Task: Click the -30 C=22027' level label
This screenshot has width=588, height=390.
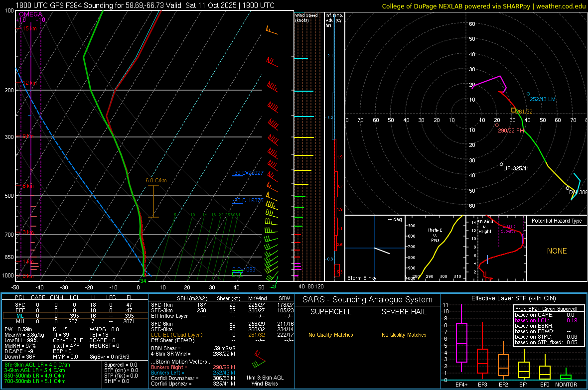Action: [x=248, y=173]
